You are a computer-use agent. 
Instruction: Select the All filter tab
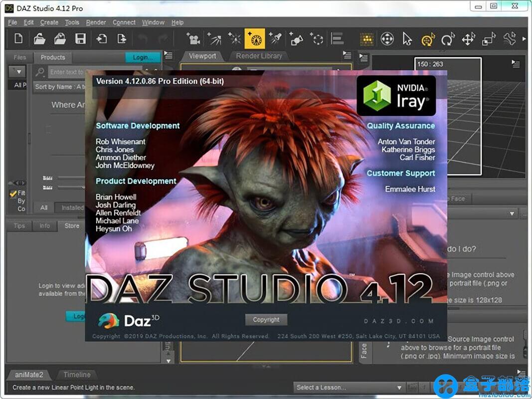tap(44, 207)
